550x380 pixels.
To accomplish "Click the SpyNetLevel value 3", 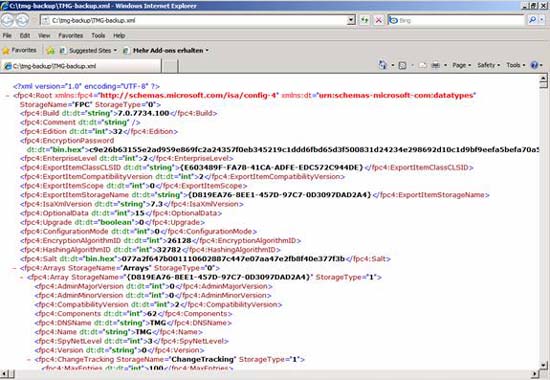I will 151,341.
